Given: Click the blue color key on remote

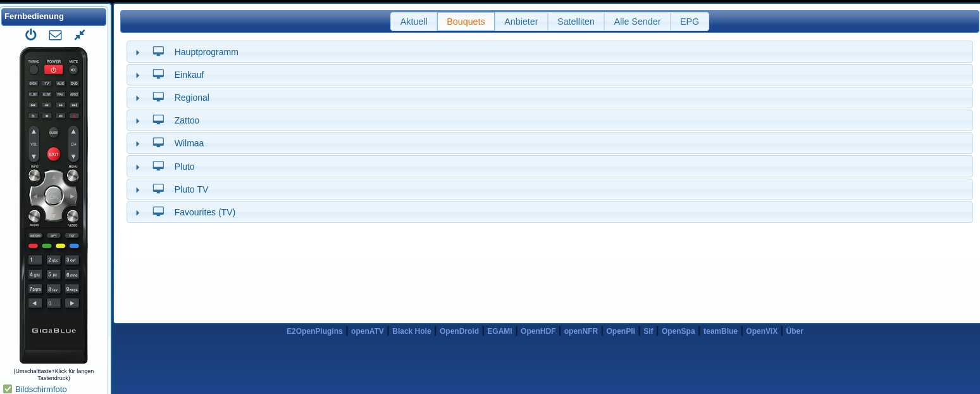Looking at the screenshot, I should click(x=74, y=246).
